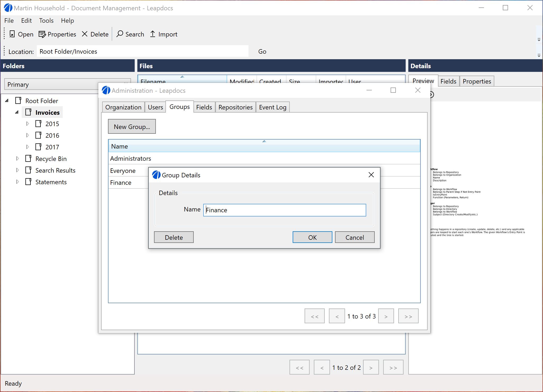Go to next page of files list
Viewport: 543px width, 392px height.
[x=371, y=367]
